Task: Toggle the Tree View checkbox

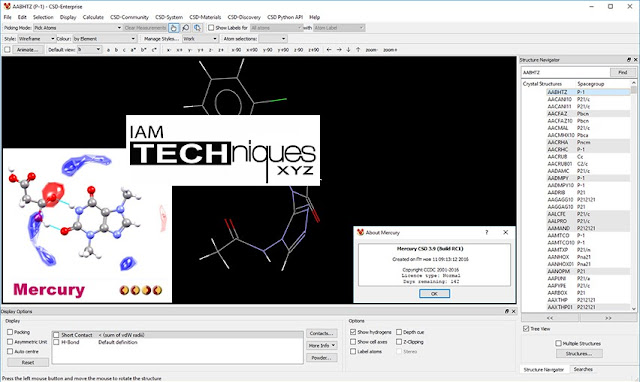Action: 526,329
